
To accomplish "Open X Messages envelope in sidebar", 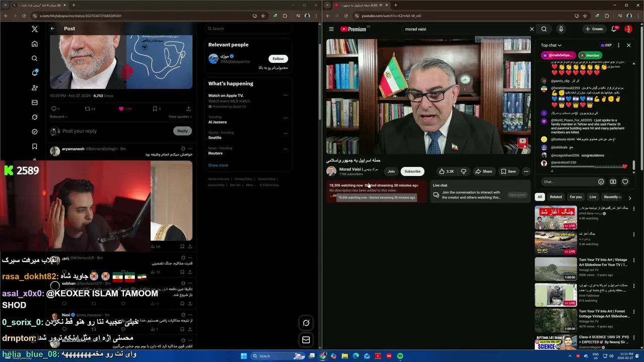I will coord(35,102).
